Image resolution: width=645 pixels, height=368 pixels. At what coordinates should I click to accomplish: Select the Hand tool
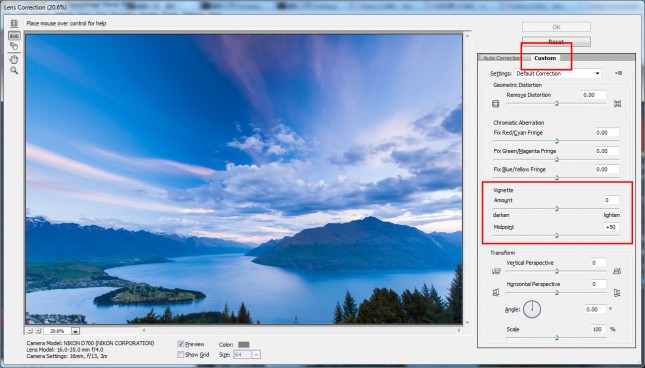tap(14, 59)
